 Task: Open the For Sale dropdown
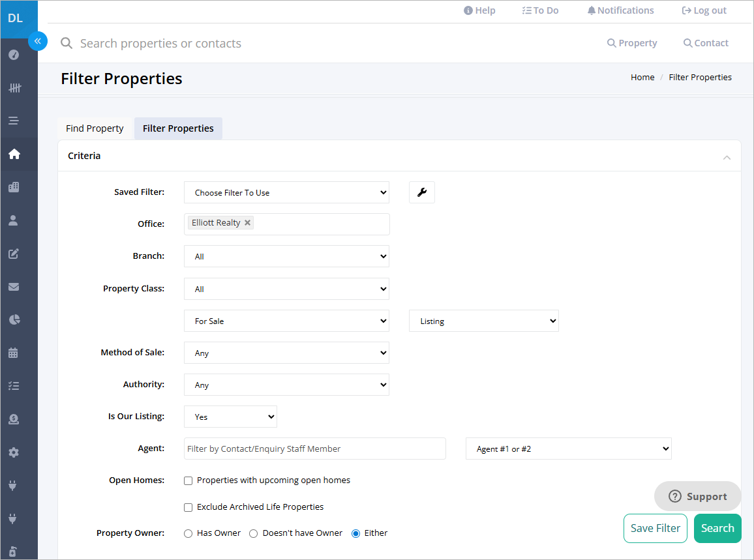pos(286,321)
